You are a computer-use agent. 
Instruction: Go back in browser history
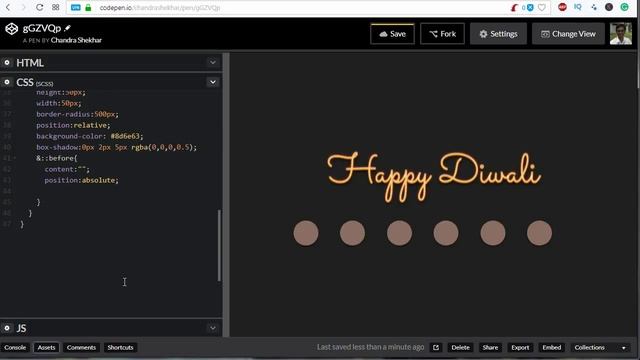(8, 7)
